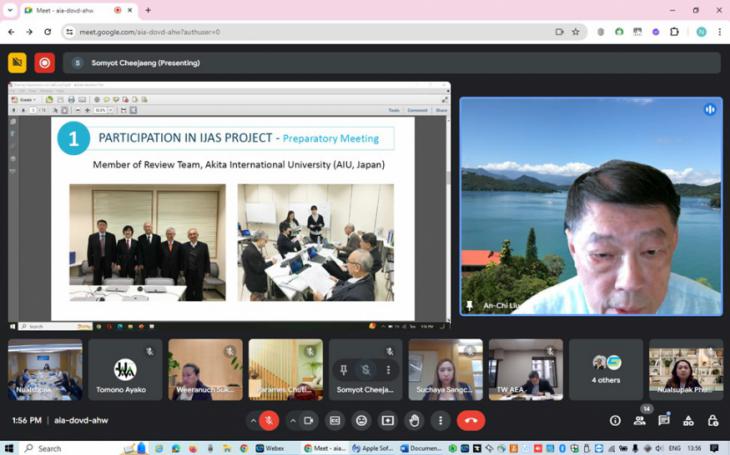Open new tab with plus button

coord(148,10)
